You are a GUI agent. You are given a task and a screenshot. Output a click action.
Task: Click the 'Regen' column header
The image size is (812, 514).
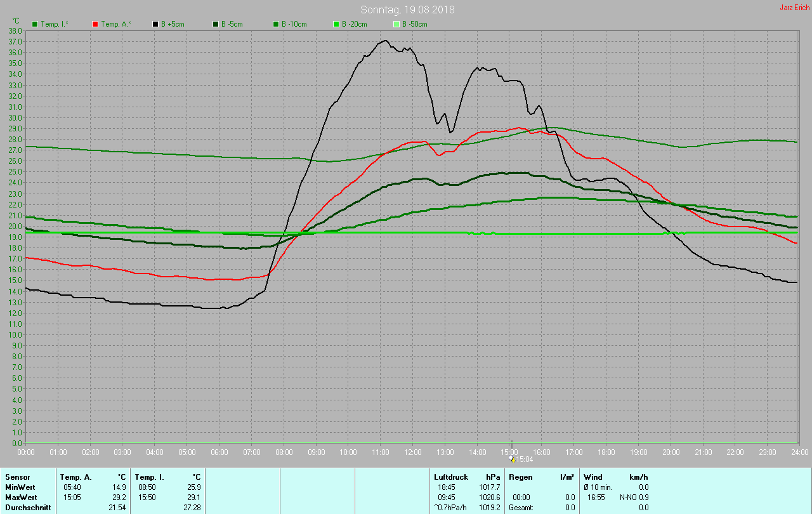(x=521, y=477)
